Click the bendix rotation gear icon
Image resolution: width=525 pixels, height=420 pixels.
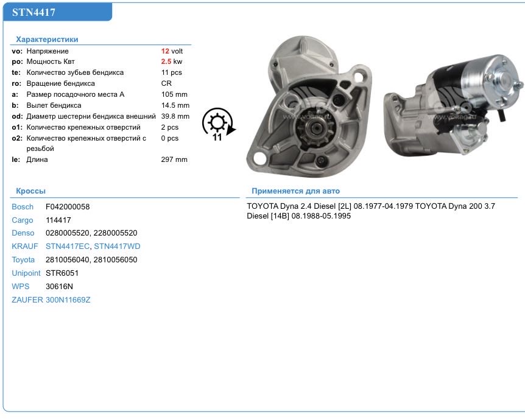(x=217, y=125)
